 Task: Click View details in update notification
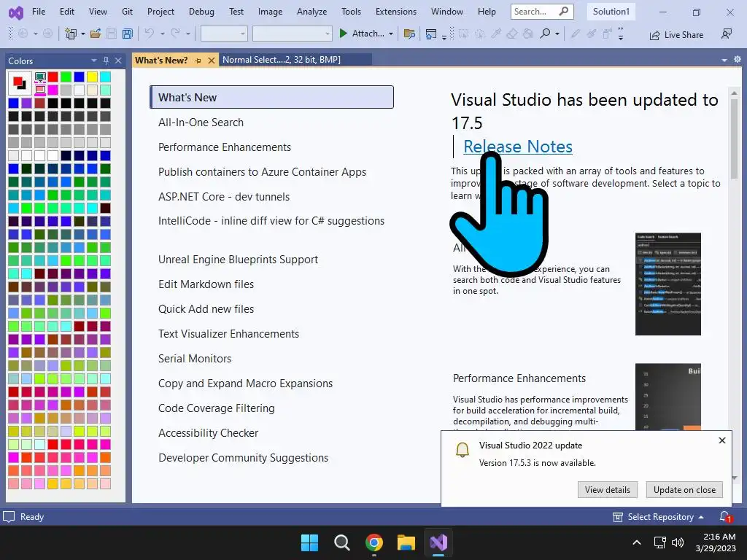point(608,489)
